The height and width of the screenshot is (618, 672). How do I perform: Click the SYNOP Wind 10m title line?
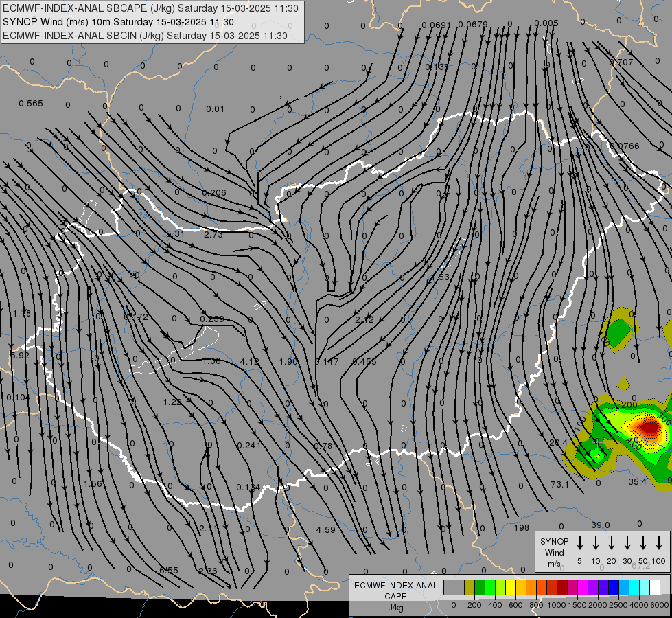click(118, 22)
